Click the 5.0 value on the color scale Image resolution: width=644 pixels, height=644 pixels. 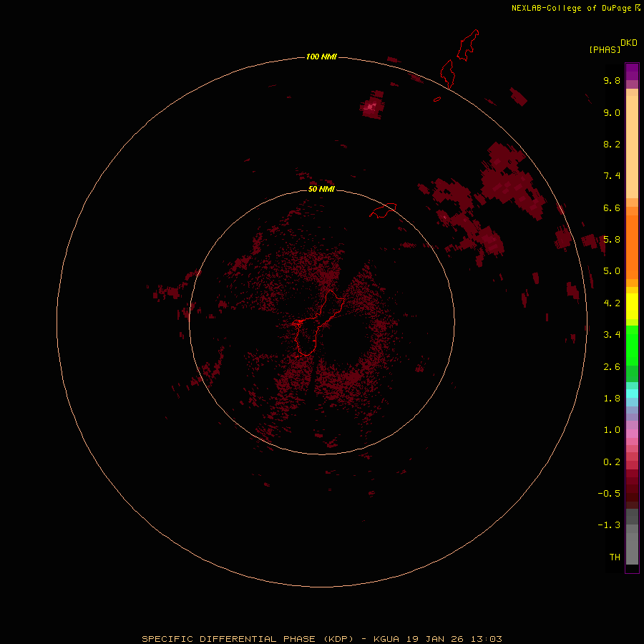[612, 271]
